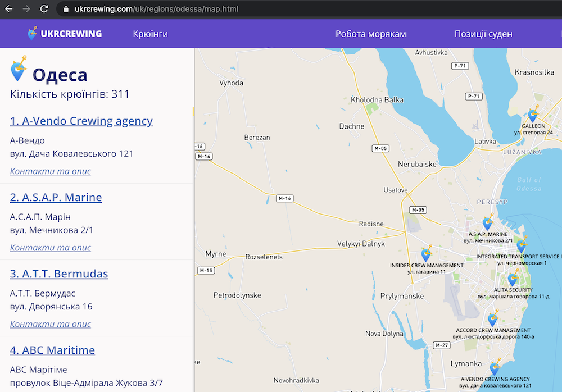
Task: Open Контакти та опис for A.S.A.P. Marine
Action: (51, 248)
